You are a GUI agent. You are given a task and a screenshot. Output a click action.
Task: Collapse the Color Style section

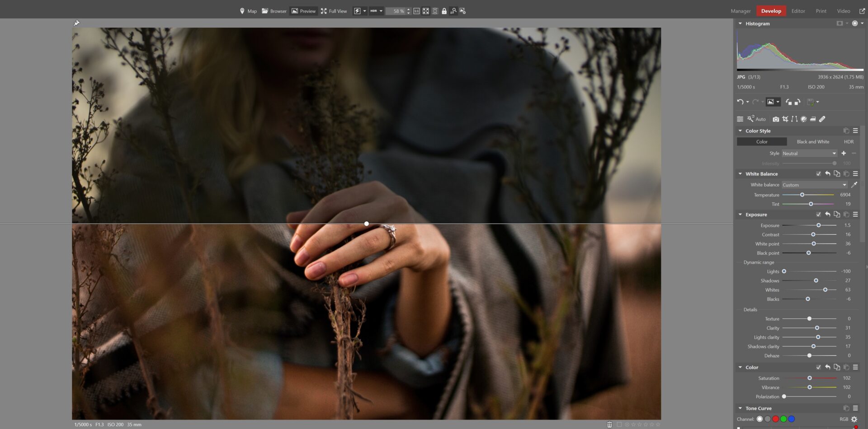pos(740,131)
